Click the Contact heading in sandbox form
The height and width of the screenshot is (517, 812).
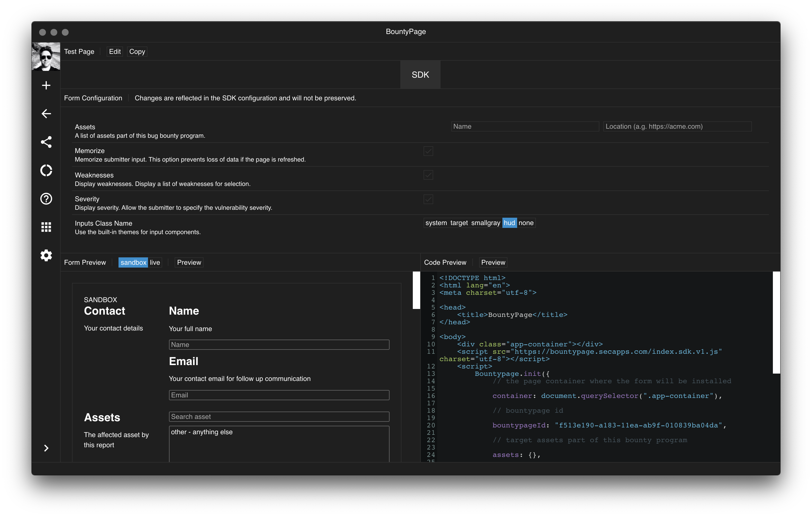(x=104, y=311)
